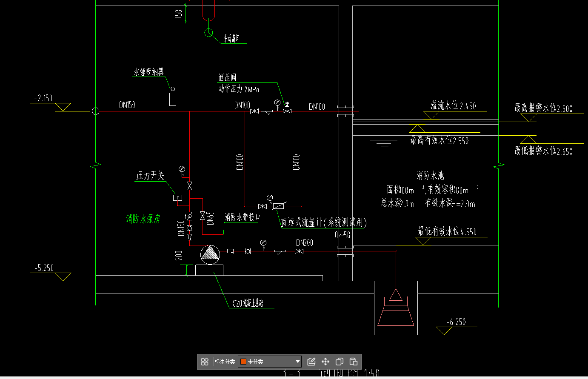Viewport: 588px width, 379px height.
Task: Click the 手动葫芦 label near the top
Action: pos(231,39)
